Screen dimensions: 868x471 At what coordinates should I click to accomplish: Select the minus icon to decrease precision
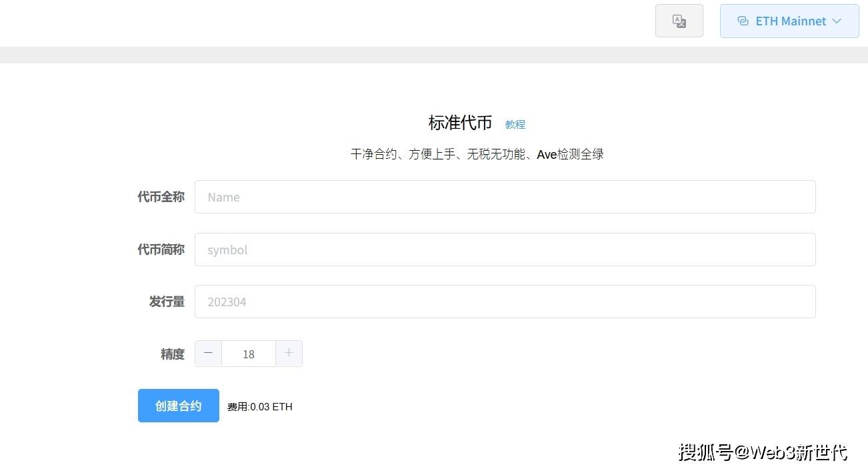208,354
